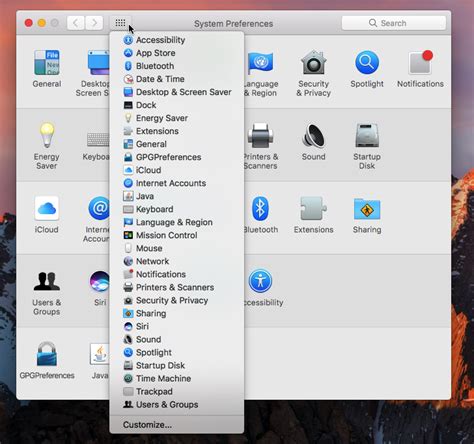Select Mouse from the menu list
The width and height of the screenshot is (474, 444).
tap(177, 248)
